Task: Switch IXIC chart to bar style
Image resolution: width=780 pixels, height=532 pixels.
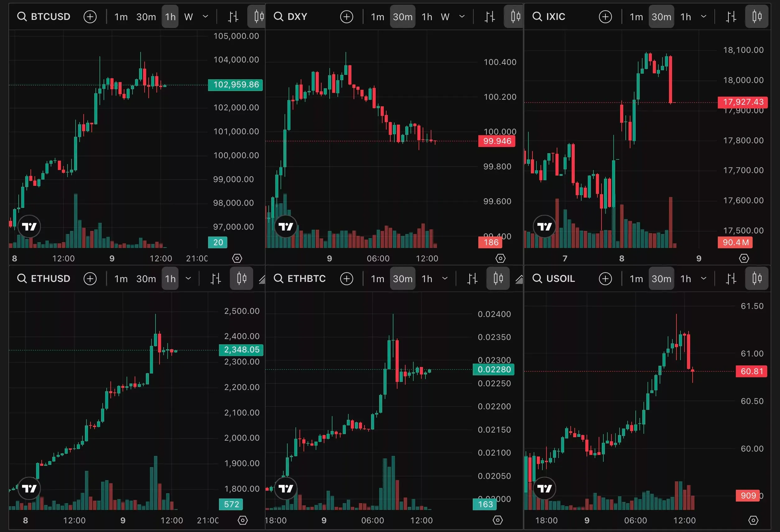Action: (x=731, y=16)
